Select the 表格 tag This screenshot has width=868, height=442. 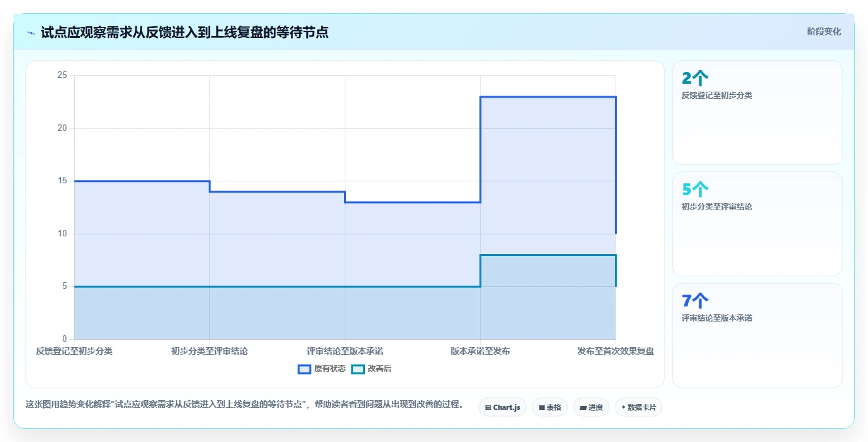550,407
